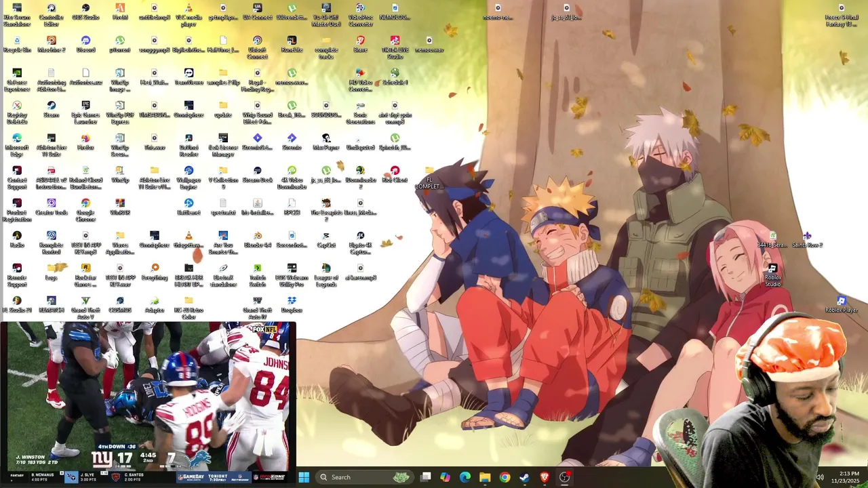Image resolution: width=868 pixels, height=488 pixels.
Task: Launch 4K Video Downloader from the desktop
Action: click(292, 178)
